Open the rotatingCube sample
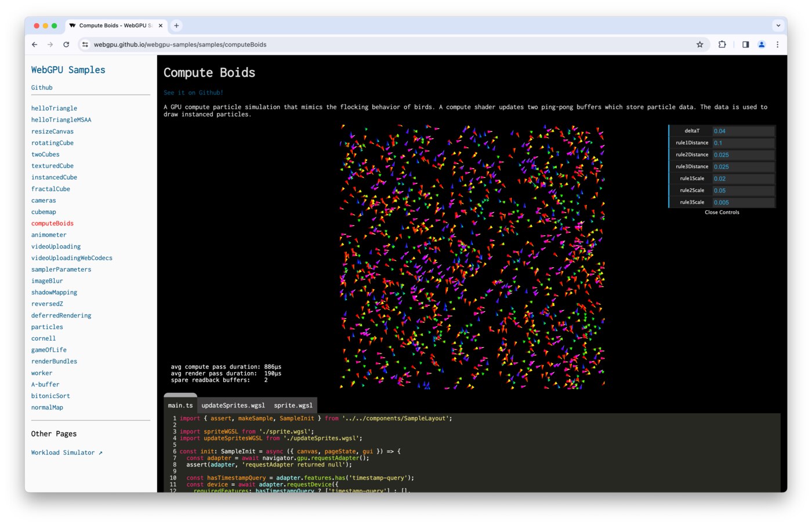812x525 pixels. click(x=52, y=143)
